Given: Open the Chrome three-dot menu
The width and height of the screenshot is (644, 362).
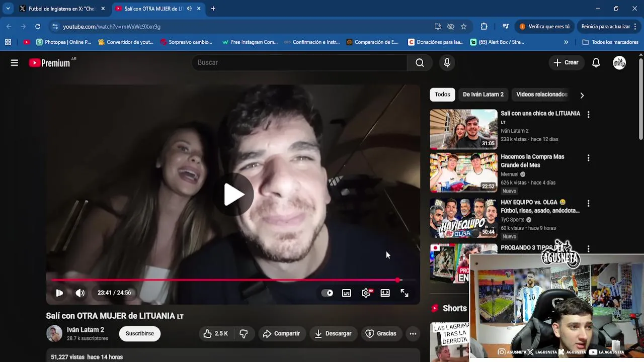Looking at the screenshot, I should coord(635,27).
